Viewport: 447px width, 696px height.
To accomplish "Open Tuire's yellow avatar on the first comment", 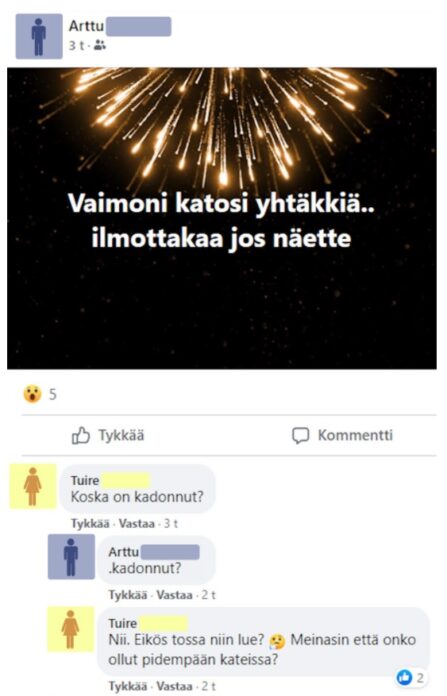I will 33,486.
